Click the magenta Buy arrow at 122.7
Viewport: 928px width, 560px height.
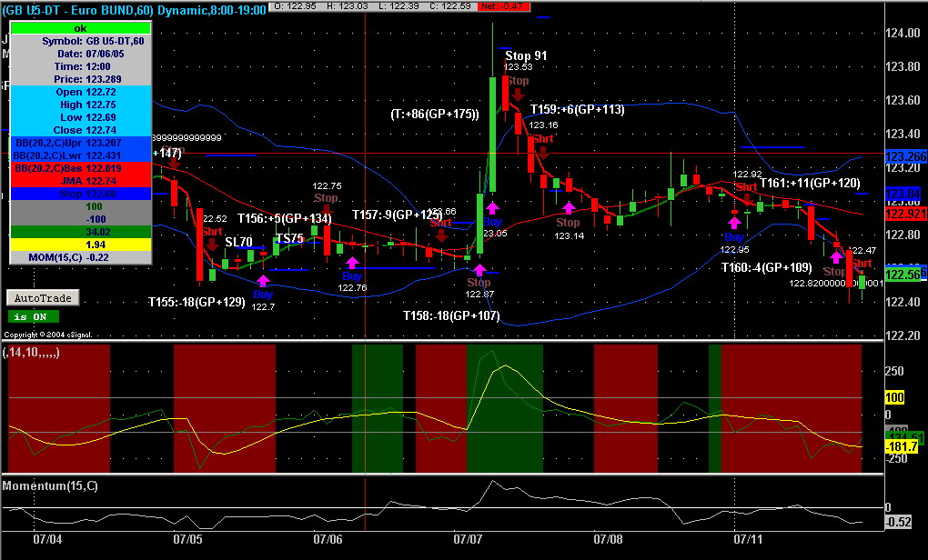263,281
